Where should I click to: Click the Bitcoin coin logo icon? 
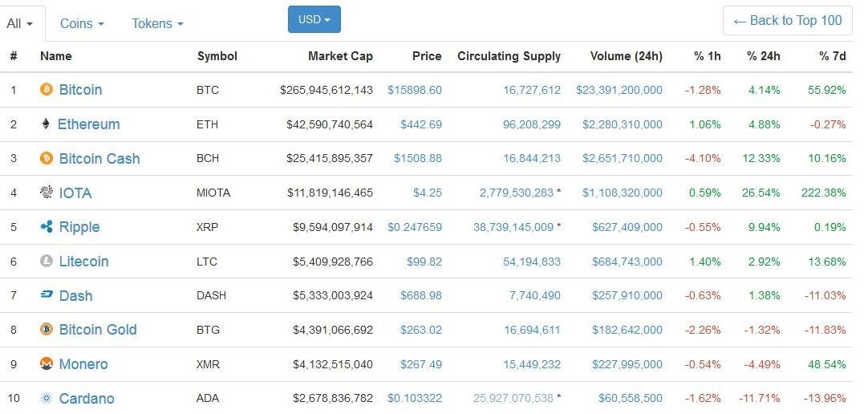[x=47, y=89]
